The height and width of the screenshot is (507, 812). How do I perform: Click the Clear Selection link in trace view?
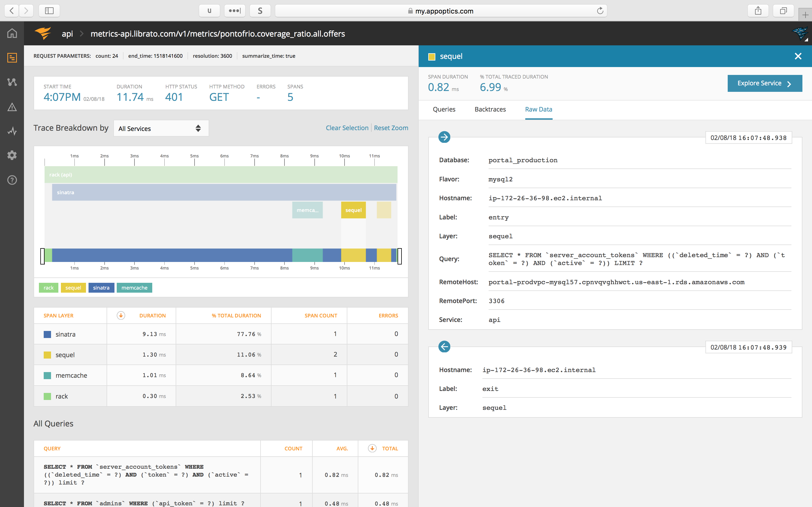click(x=346, y=127)
